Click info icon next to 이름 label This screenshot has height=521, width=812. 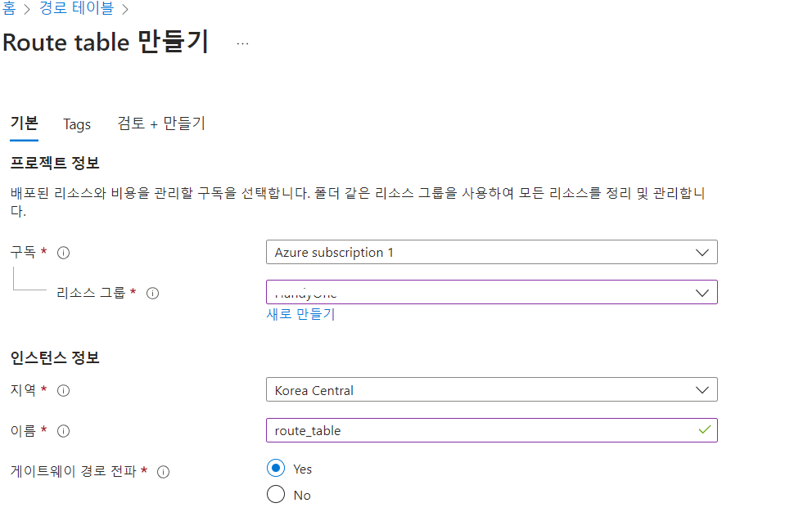(63, 431)
